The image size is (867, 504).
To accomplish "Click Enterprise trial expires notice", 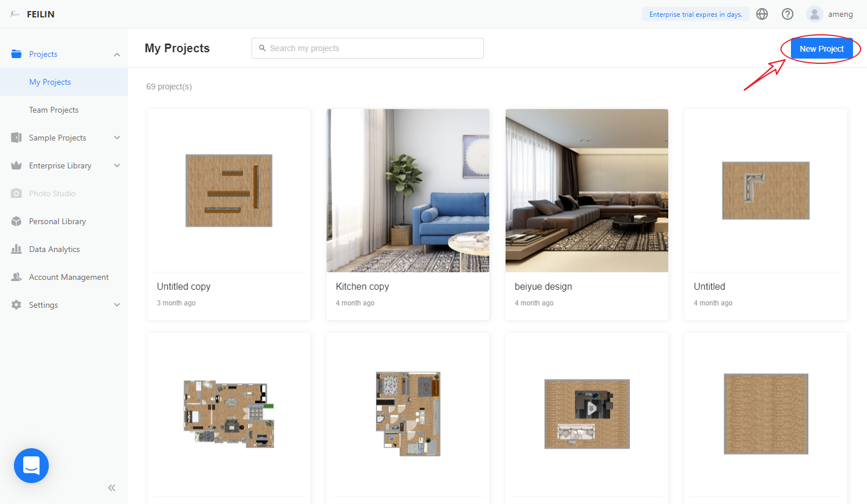I will point(696,14).
